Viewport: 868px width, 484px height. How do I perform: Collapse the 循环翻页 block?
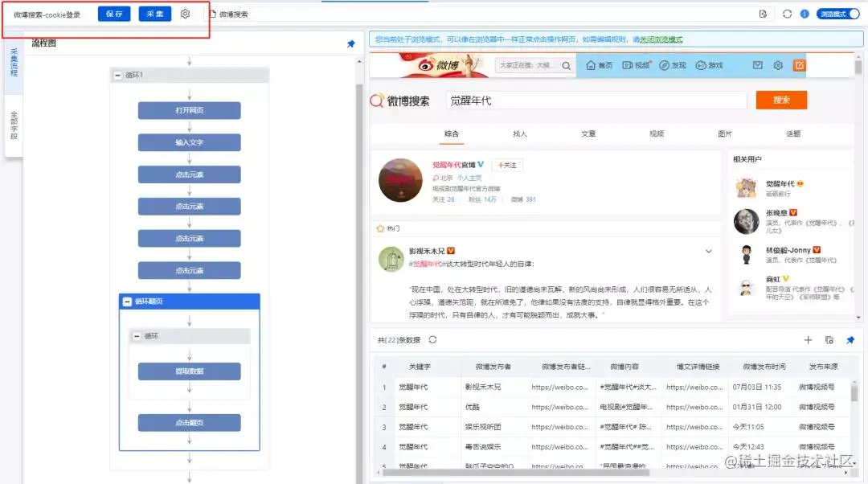tap(127, 301)
